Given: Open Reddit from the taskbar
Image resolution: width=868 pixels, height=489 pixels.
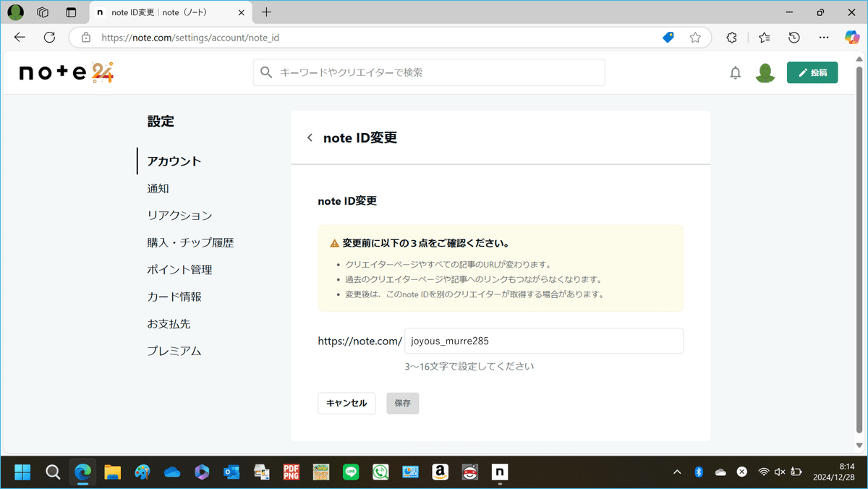Looking at the screenshot, I should coord(469,472).
